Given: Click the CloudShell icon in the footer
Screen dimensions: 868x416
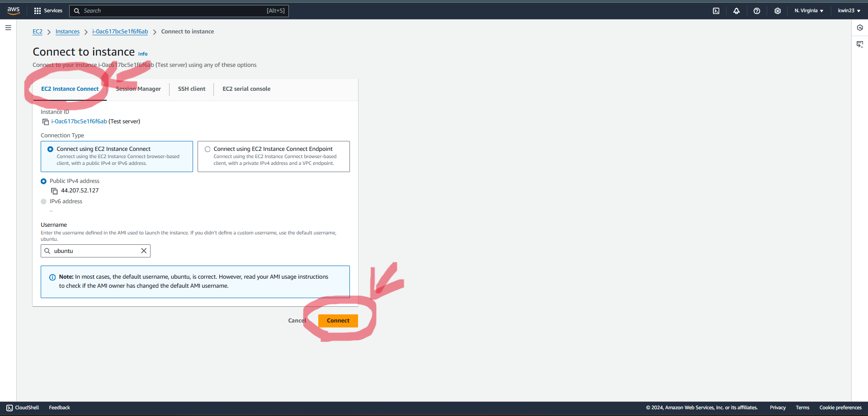Looking at the screenshot, I should coord(9,408).
